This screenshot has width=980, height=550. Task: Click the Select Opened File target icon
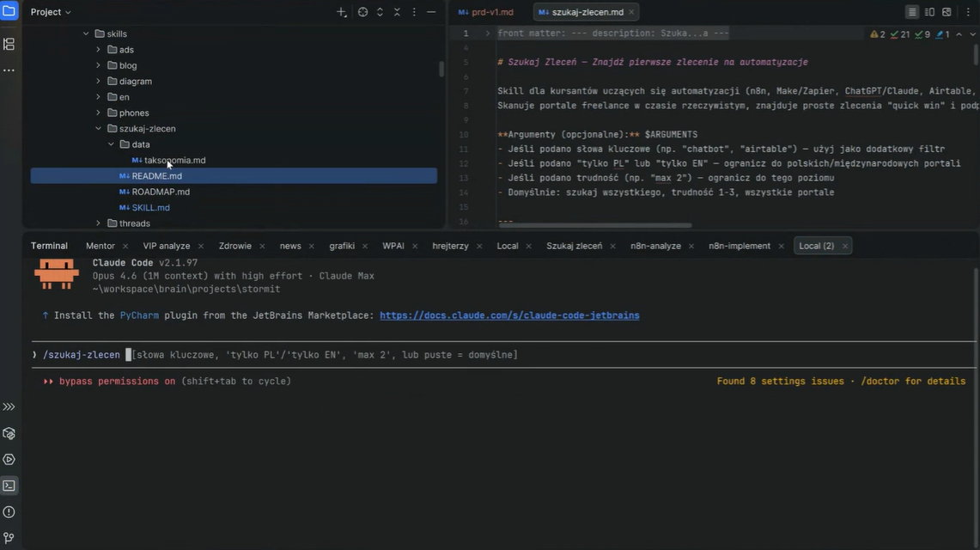tap(362, 12)
